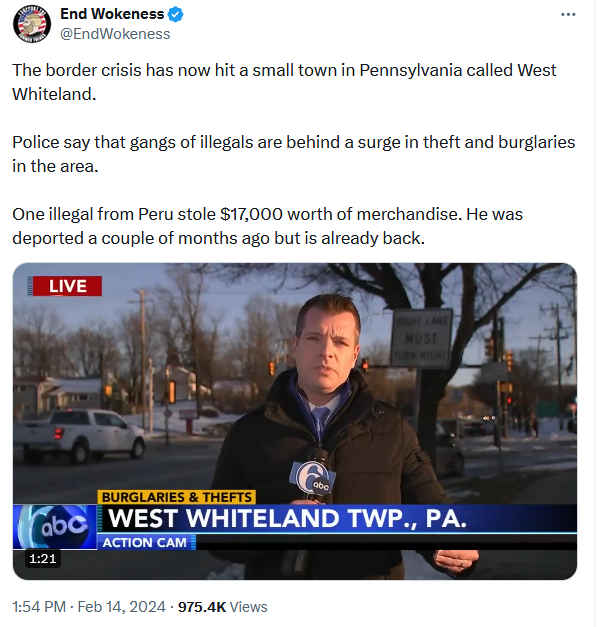This screenshot has height=627, width=597.
Task: Click the Right Lane Must Turn Right sign
Action: tap(421, 338)
